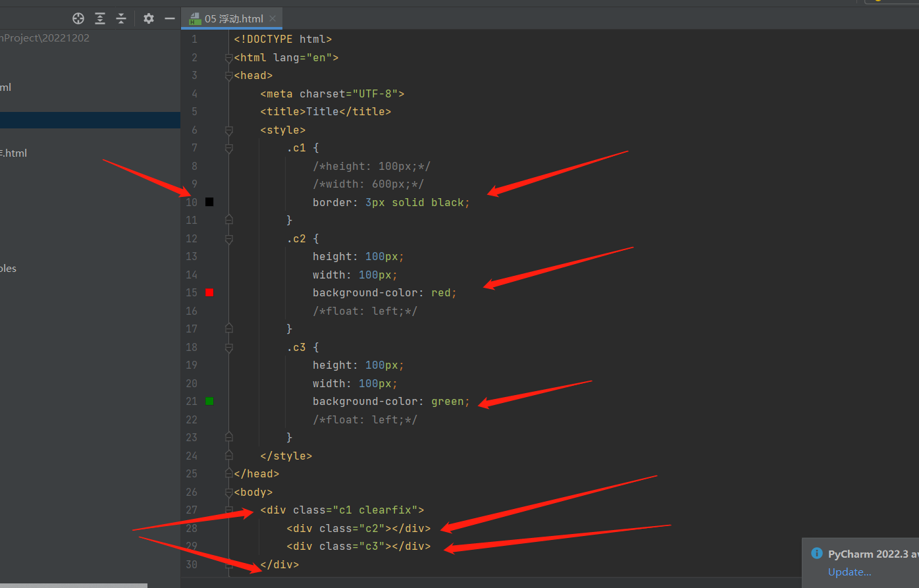Click line number 20 in the gutter
919x588 pixels.
pos(192,384)
